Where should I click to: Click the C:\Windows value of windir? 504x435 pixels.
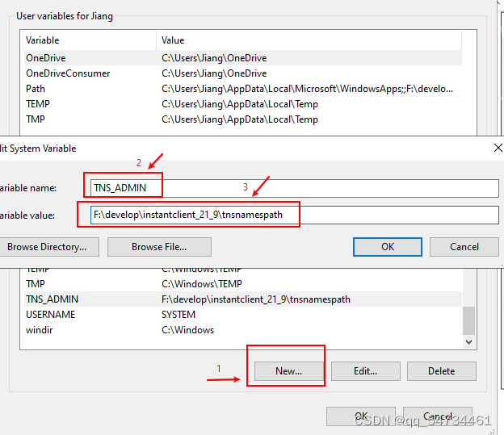(x=187, y=330)
